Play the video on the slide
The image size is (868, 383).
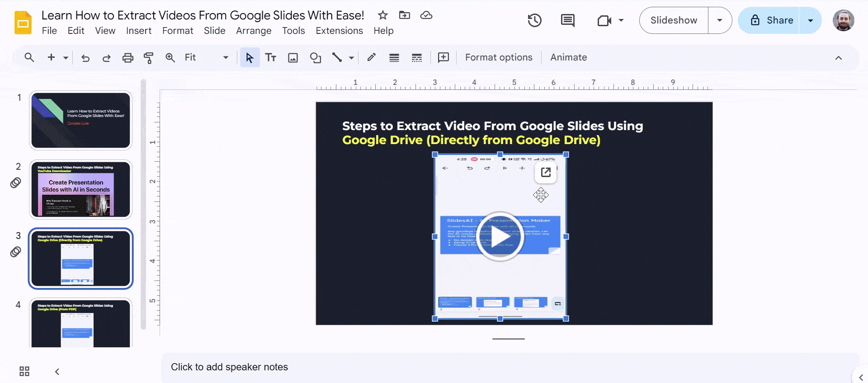click(x=500, y=236)
